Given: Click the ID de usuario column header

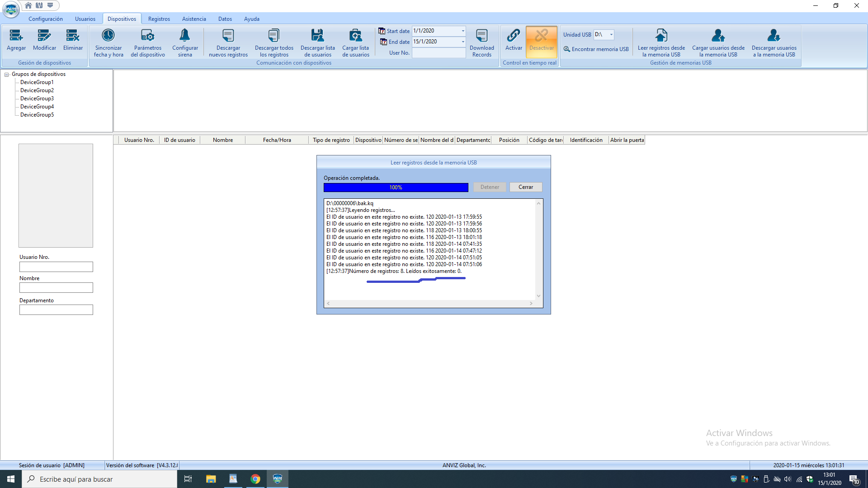Looking at the screenshot, I should pyautogui.click(x=179, y=140).
